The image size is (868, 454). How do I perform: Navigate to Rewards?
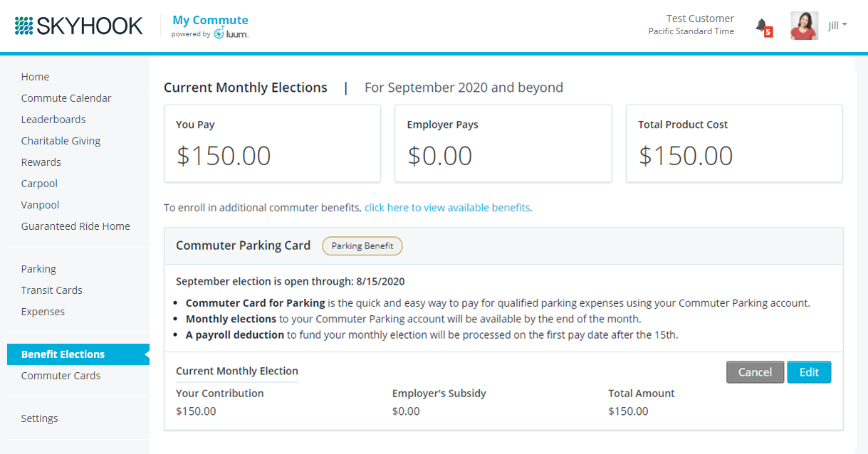point(41,162)
